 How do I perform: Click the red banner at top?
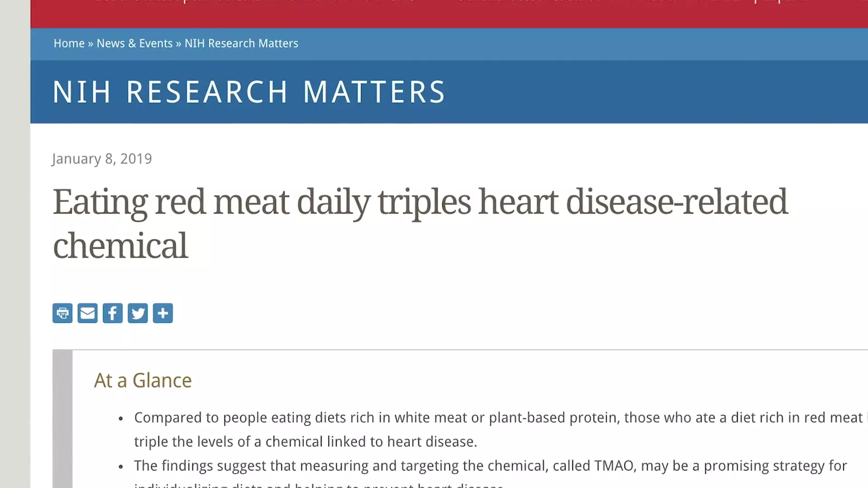(449, 14)
